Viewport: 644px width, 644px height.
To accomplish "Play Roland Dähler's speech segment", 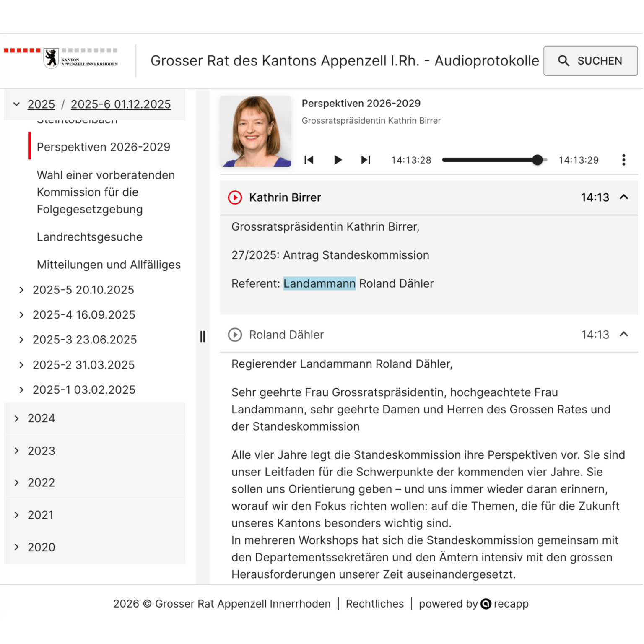I will (235, 335).
